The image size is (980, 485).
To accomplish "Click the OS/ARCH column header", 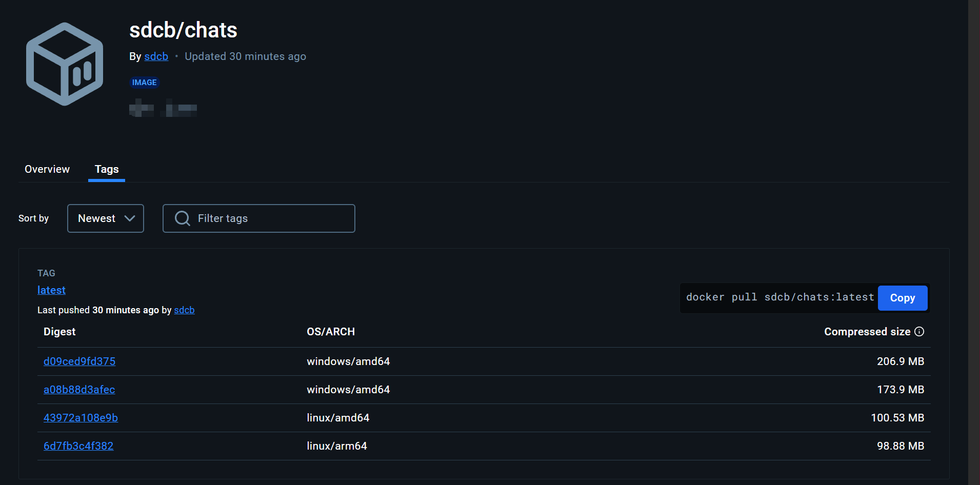I will click(x=331, y=332).
